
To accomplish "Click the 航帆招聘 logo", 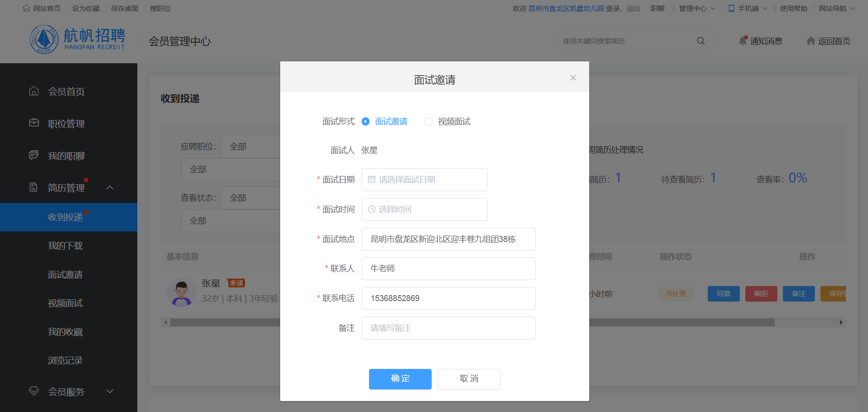I will pos(78,39).
